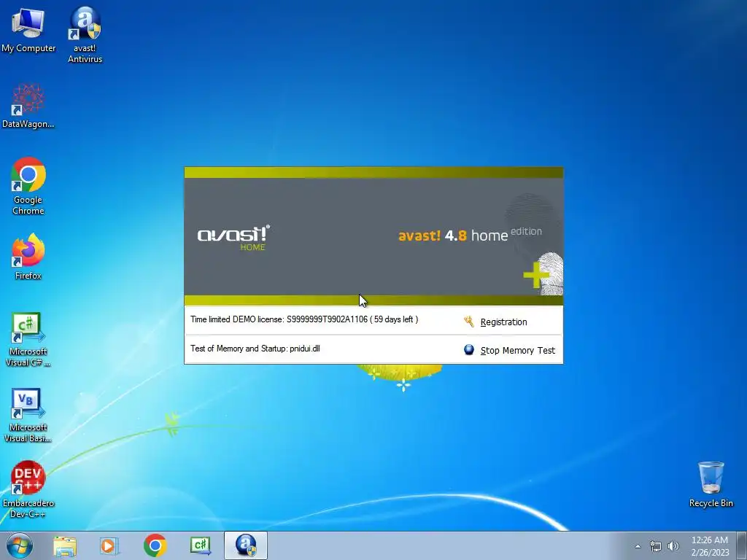Click the avast! HOME logo in the splash
Viewport: 747px width, 560px height.
(233, 238)
